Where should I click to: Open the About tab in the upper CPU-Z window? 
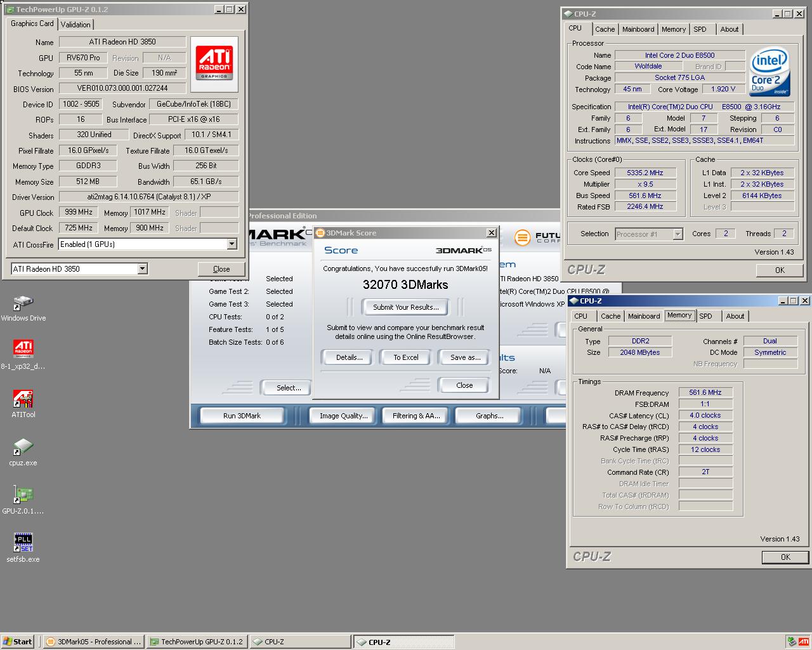730,29
